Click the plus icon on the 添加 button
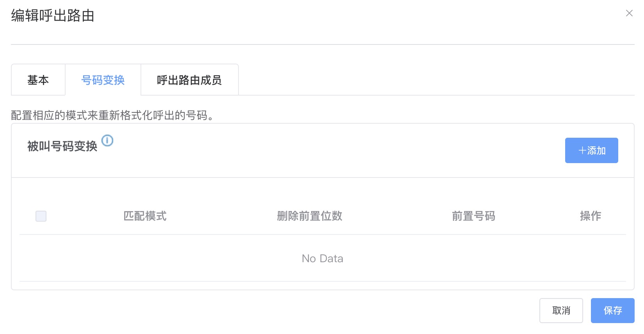The image size is (644, 334). (583, 150)
